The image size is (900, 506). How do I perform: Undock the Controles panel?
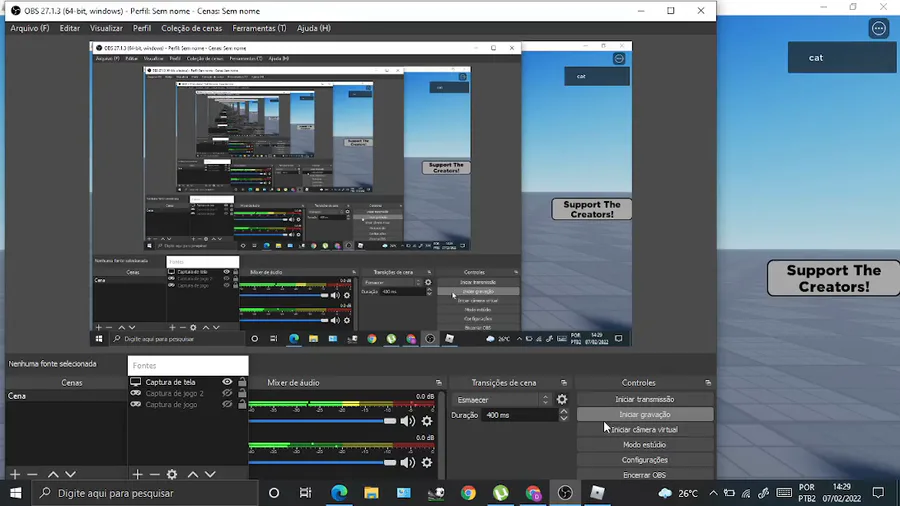tap(708, 383)
